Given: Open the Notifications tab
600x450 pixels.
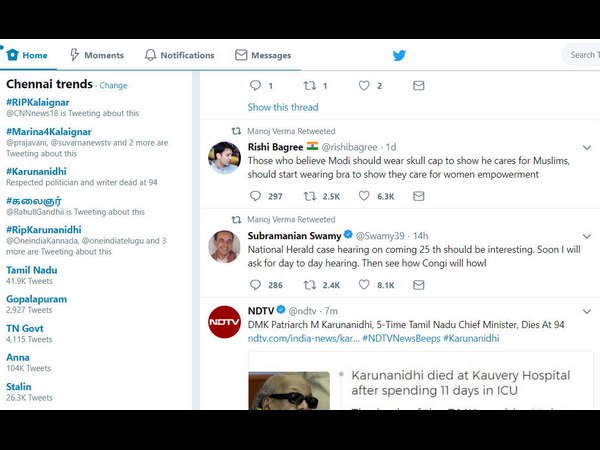Looking at the screenshot, I should (179, 55).
